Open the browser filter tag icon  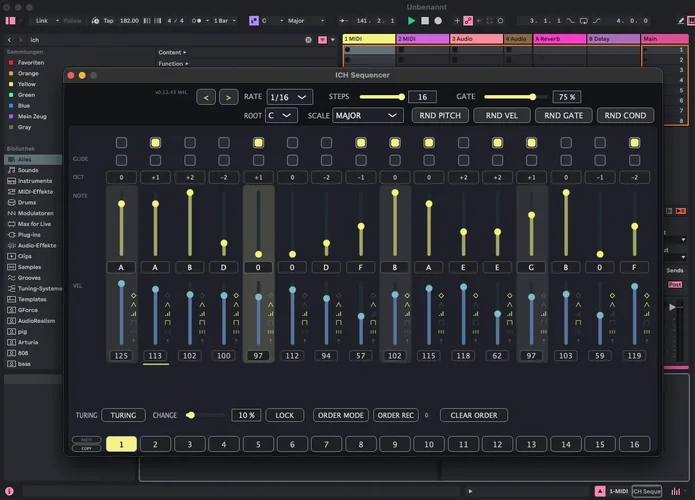click(323, 40)
